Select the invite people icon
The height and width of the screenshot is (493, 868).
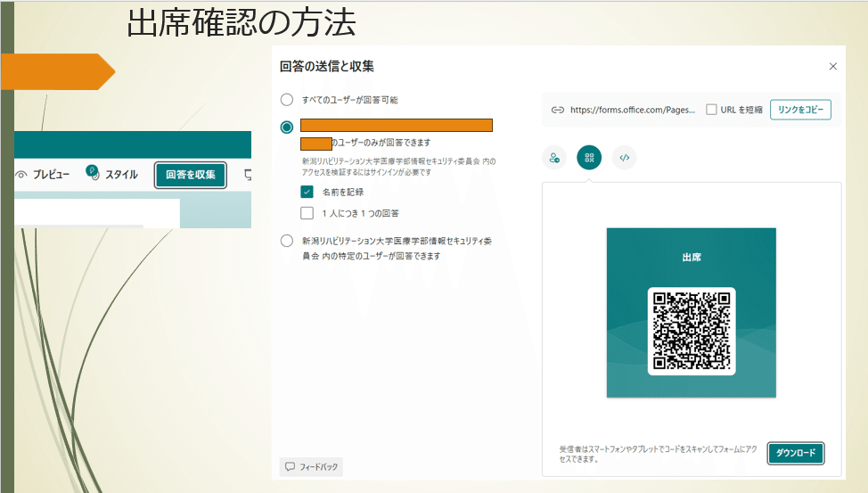point(554,158)
